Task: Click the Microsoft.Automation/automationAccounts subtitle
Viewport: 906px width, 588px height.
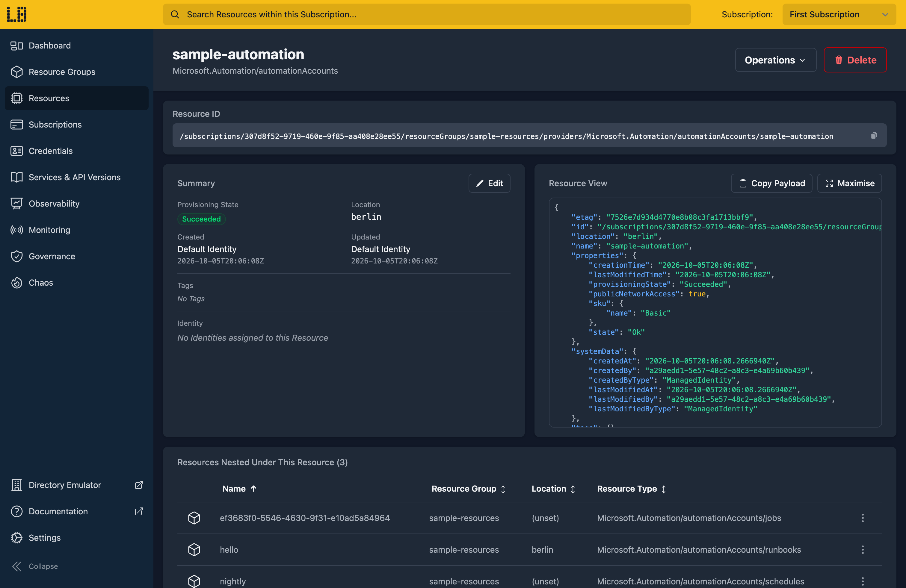Action: coord(255,71)
